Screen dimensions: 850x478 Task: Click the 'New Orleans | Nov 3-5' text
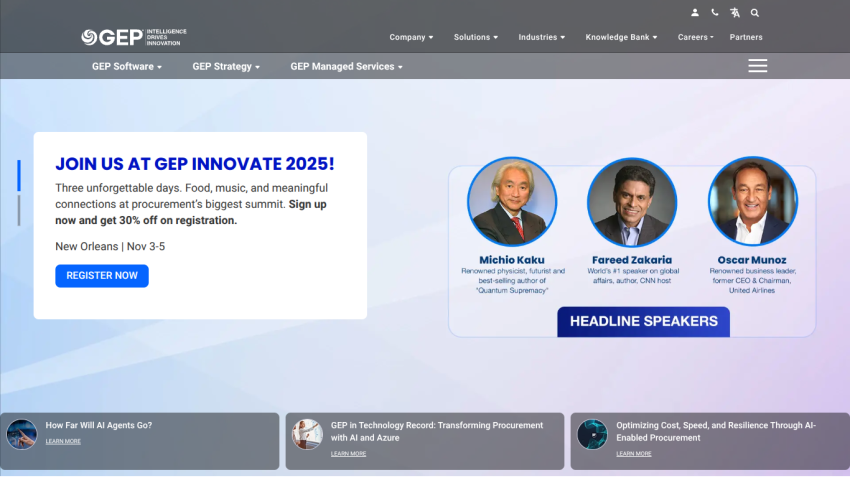110,247
